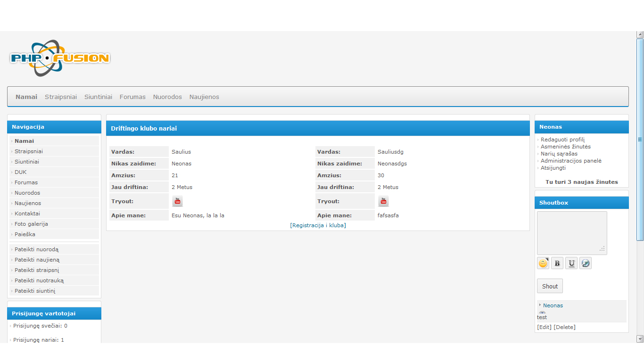This screenshot has width=644, height=362.
Task: Click Pateikti nuotrauką link
Action: [54, 280]
